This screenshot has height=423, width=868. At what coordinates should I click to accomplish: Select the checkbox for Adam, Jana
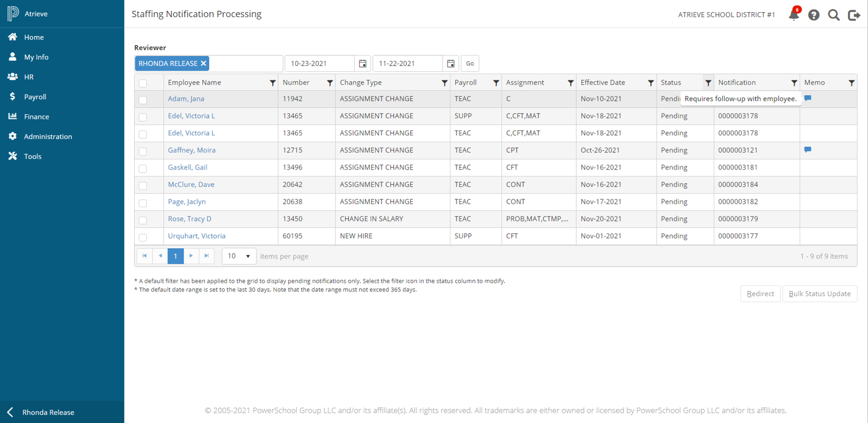pyautogui.click(x=143, y=100)
